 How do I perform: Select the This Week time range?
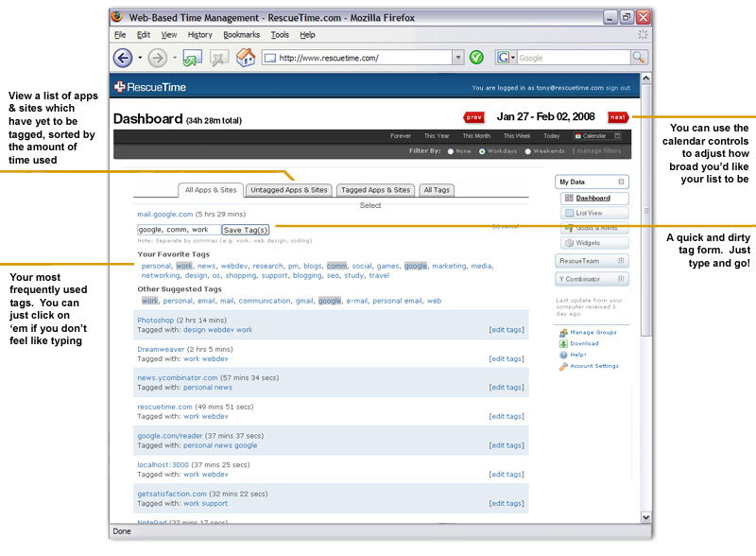tap(517, 136)
